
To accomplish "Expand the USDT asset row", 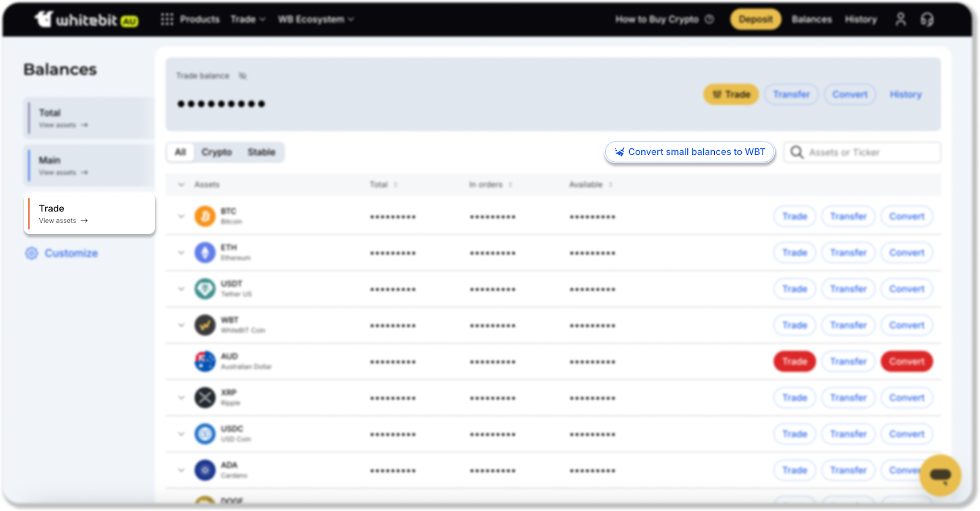I will (x=181, y=289).
